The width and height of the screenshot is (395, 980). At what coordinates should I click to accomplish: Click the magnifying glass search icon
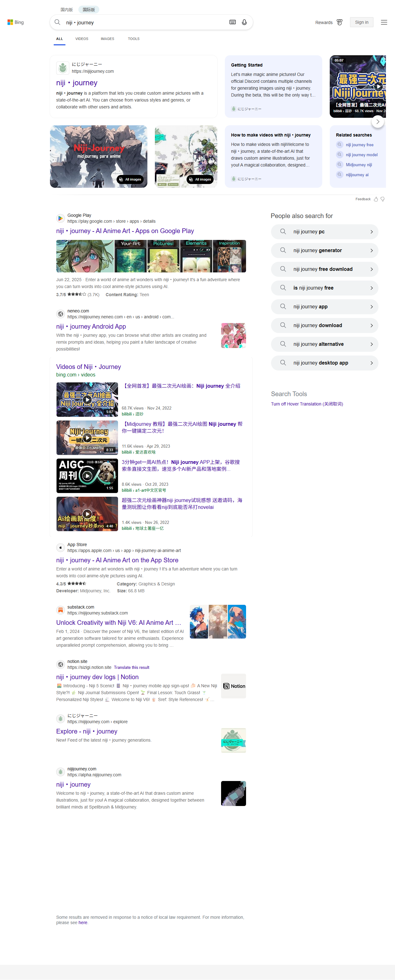[x=57, y=22]
